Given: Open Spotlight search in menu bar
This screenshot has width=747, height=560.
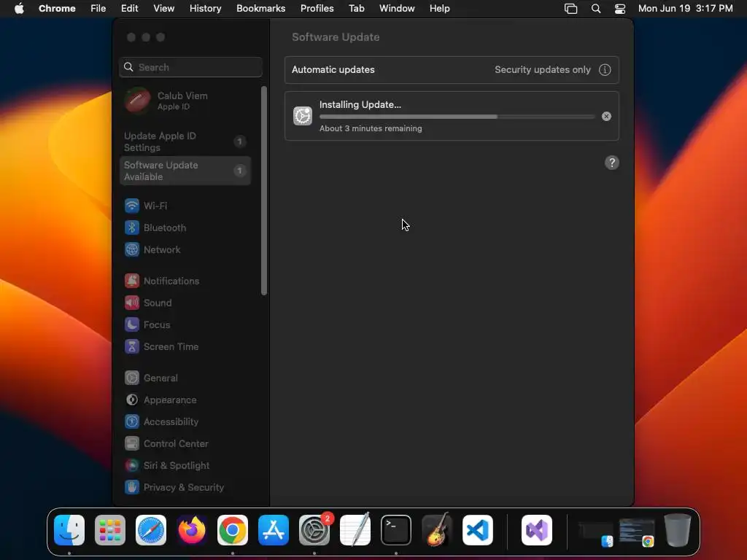Looking at the screenshot, I should coord(595,9).
